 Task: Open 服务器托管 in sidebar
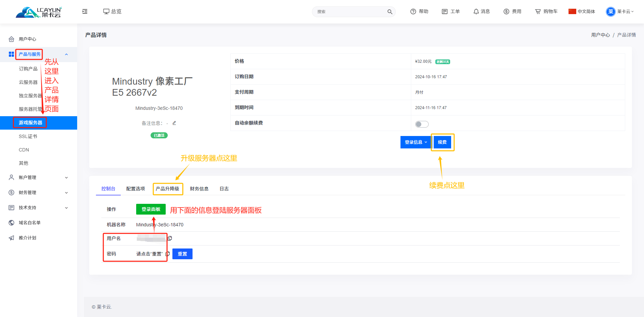(30, 109)
